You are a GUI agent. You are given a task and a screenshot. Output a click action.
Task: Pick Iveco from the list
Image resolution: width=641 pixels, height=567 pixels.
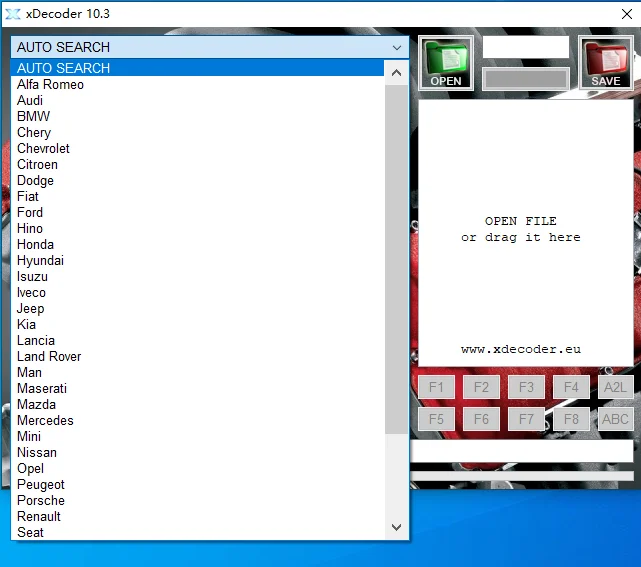coord(197,292)
